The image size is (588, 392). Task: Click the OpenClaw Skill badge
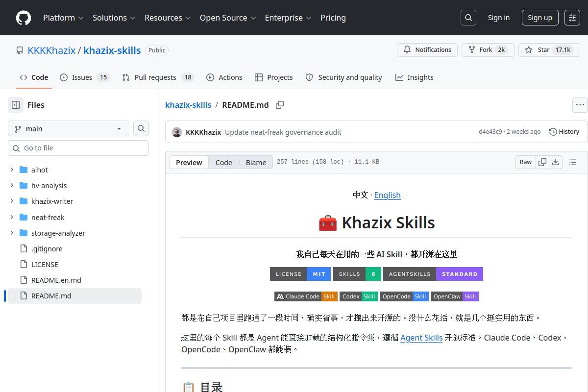455,296
